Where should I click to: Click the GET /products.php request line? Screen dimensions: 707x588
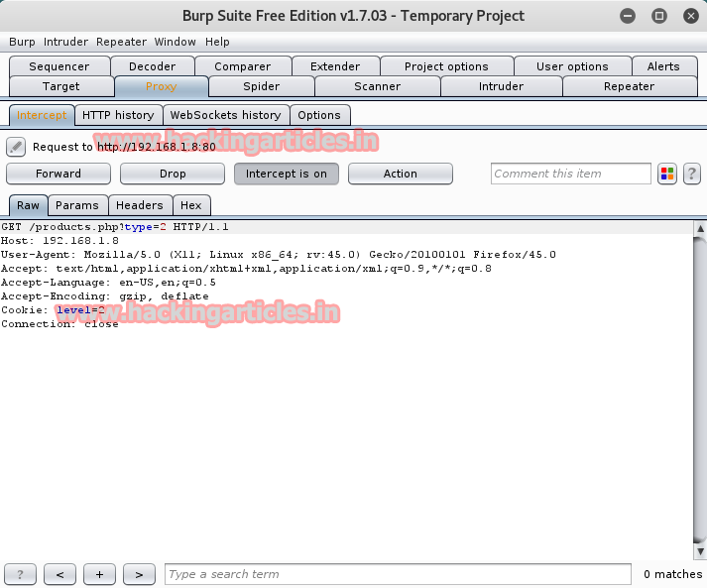coord(115,227)
